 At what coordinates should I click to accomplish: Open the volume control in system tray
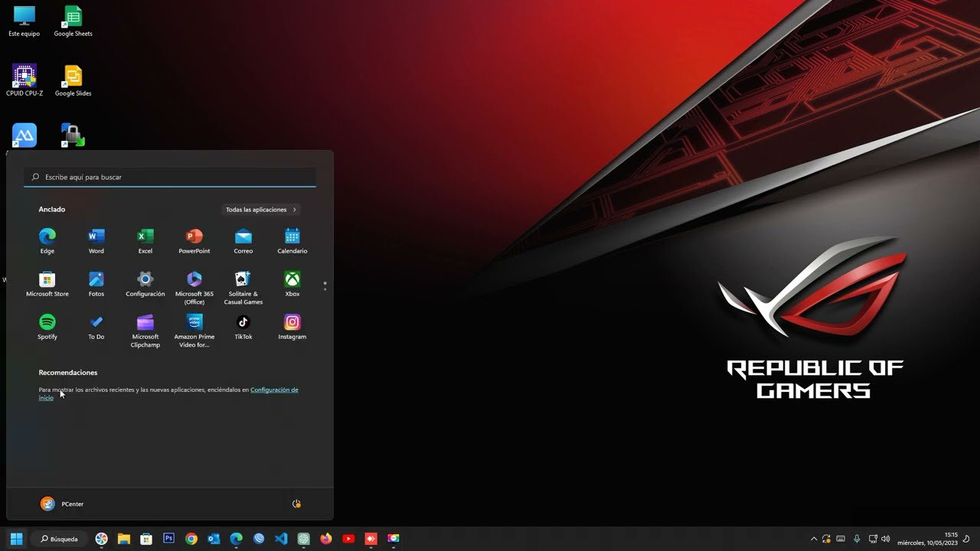coord(886,539)
